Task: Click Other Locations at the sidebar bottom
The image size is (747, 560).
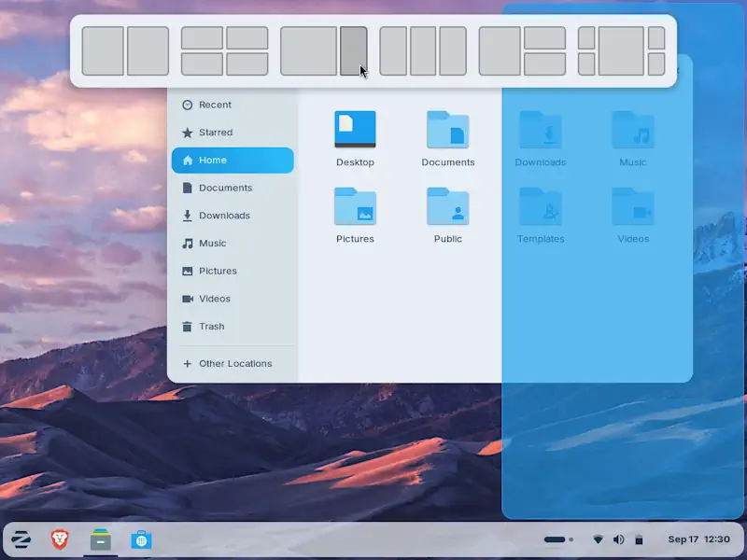Action: (x=233, y=363)
